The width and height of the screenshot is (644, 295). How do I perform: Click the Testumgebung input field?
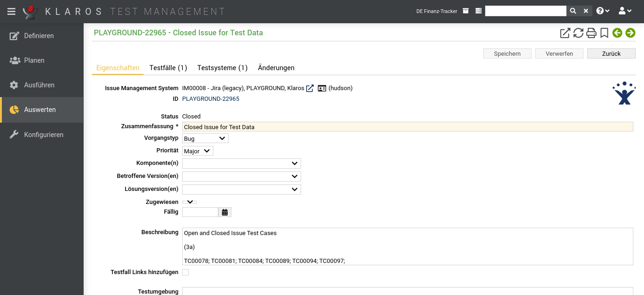tap(407, 291)
